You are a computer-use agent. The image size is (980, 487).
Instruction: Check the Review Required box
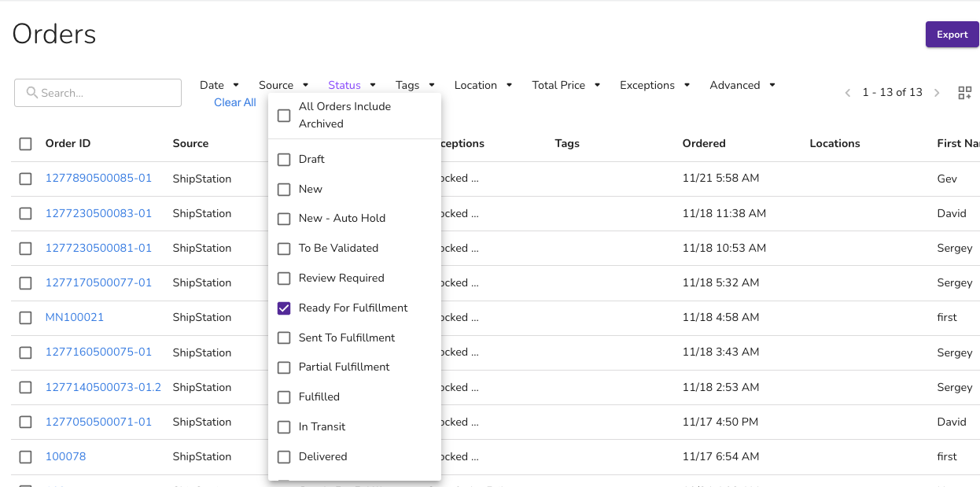pos(284,279)
